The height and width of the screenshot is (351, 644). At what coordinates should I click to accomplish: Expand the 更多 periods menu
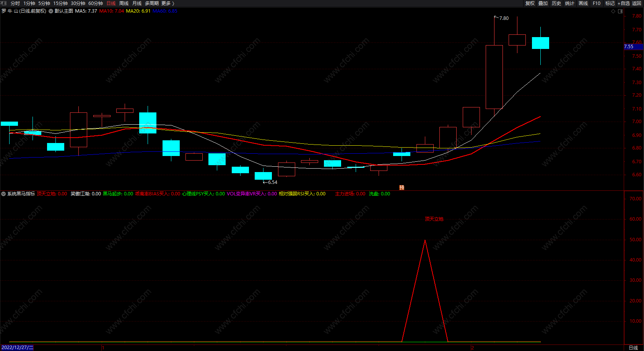(x=168, y=3)
